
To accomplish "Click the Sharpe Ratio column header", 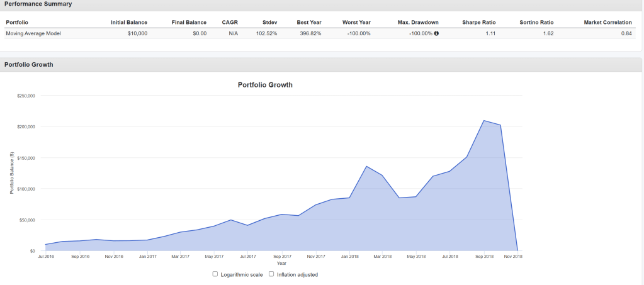I will pos(478,23).
